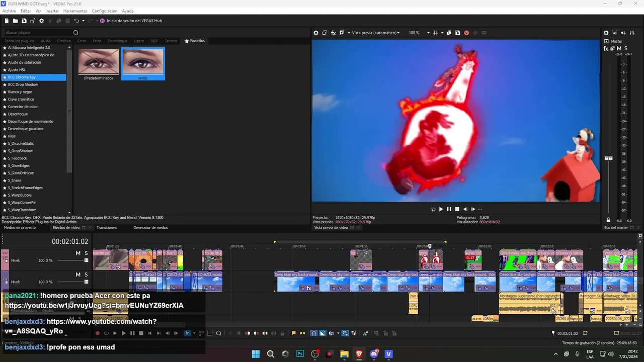Toggle split screen view in preview
644x362 pixels.
[x=342, y=33]
